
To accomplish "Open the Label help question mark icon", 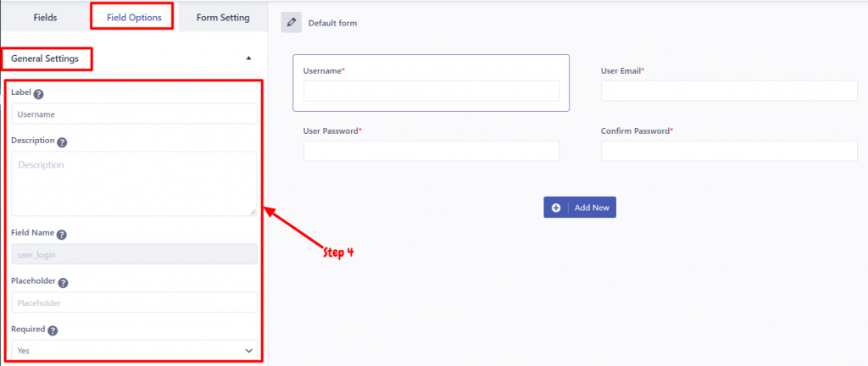I will pyautogui.click(x=38, y=94).
